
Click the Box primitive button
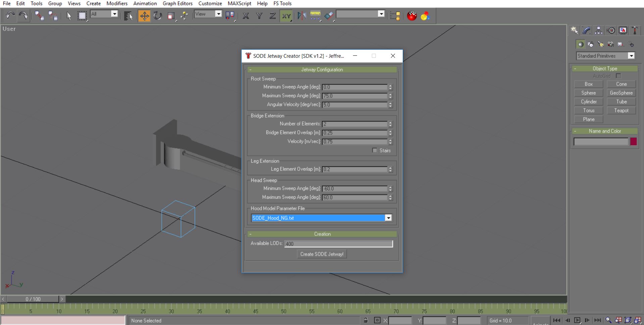[589, 84]
